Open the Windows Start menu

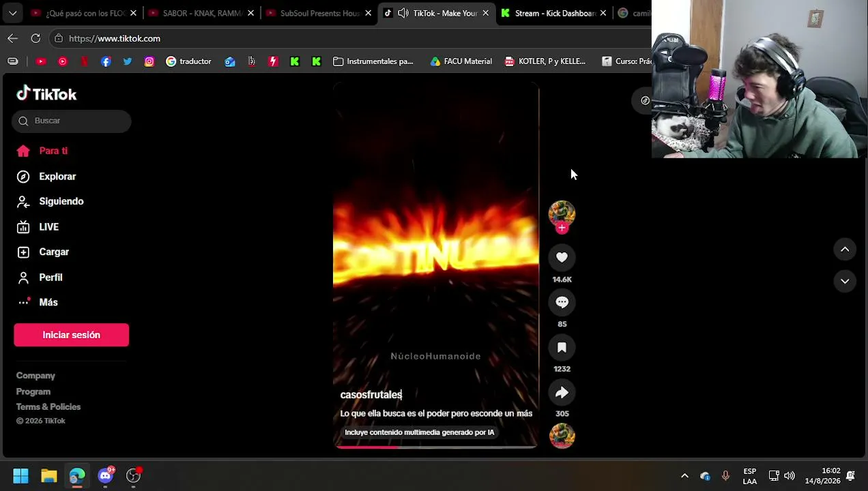point(20,475)
